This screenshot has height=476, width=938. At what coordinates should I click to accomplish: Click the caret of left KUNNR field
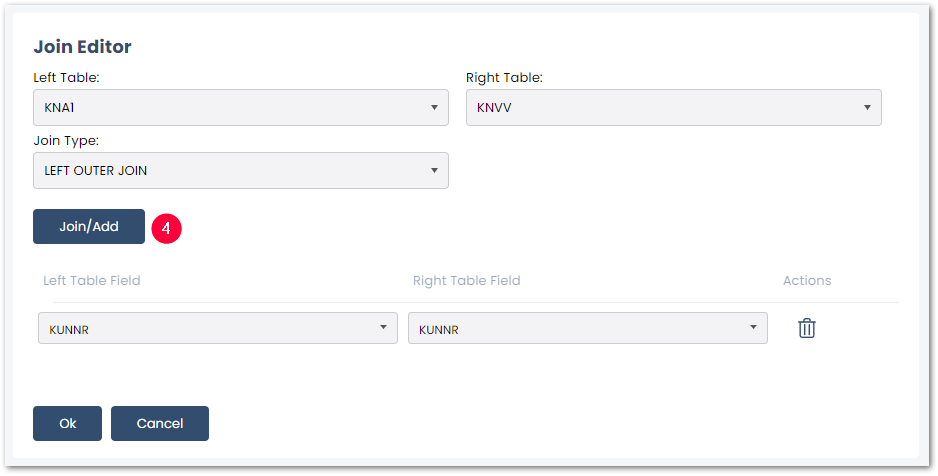coord(383,327)
